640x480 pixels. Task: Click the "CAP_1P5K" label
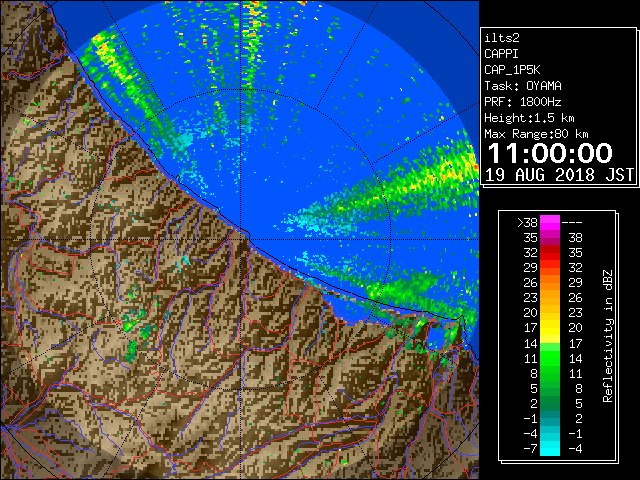[x=512, y=70]
